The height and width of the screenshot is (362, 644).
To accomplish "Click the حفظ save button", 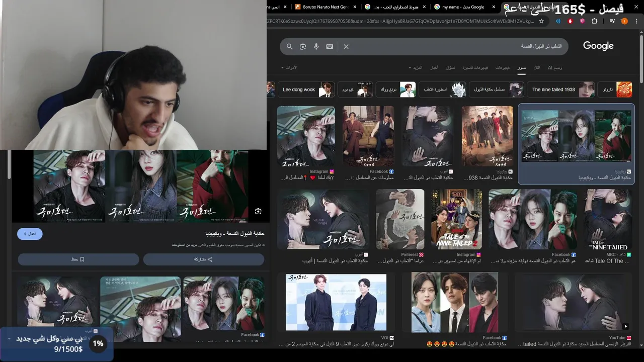I will 78,259.
